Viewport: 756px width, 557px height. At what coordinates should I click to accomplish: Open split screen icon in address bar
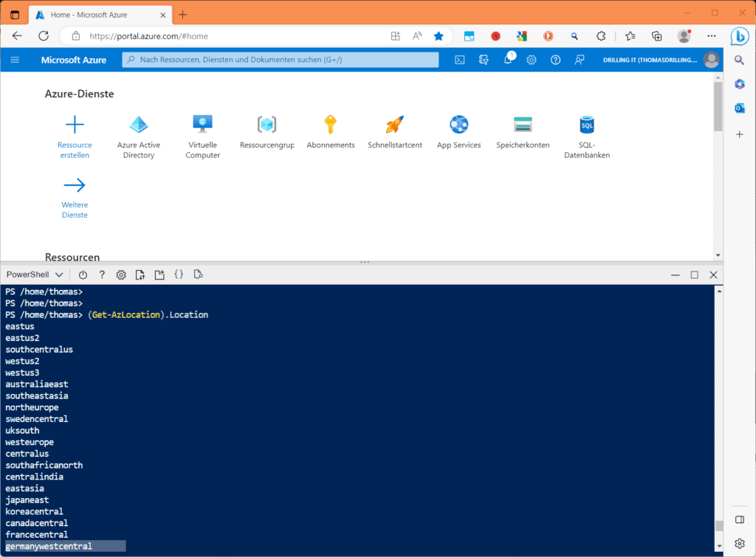pyautogui.click(x=396, y=36)
